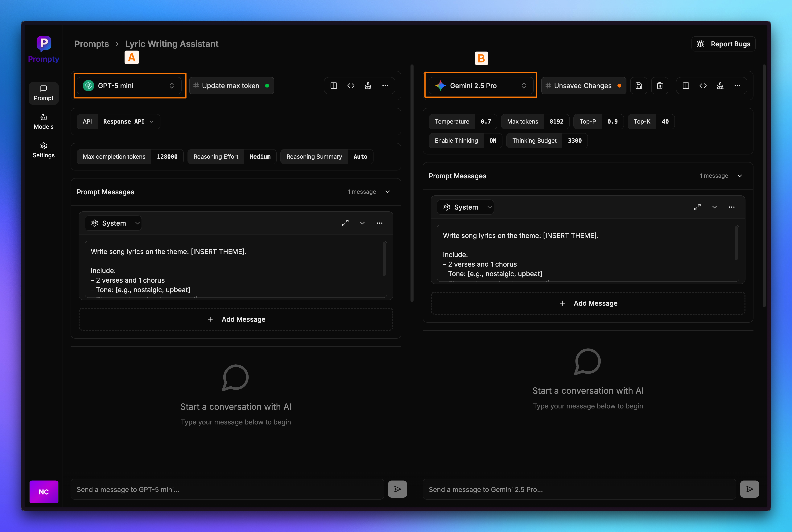Click the code view icon in GPT-5 mini panel
792x532 pixels.
point(351,86)
